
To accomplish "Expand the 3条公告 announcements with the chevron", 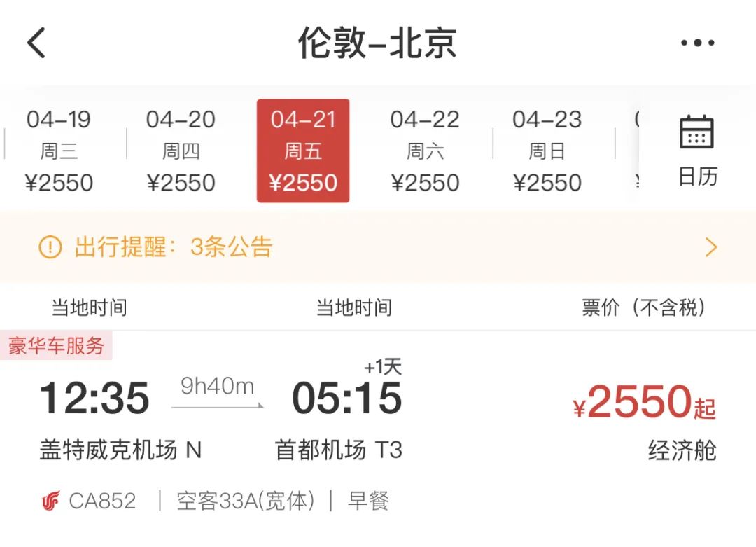I will 710,247.
